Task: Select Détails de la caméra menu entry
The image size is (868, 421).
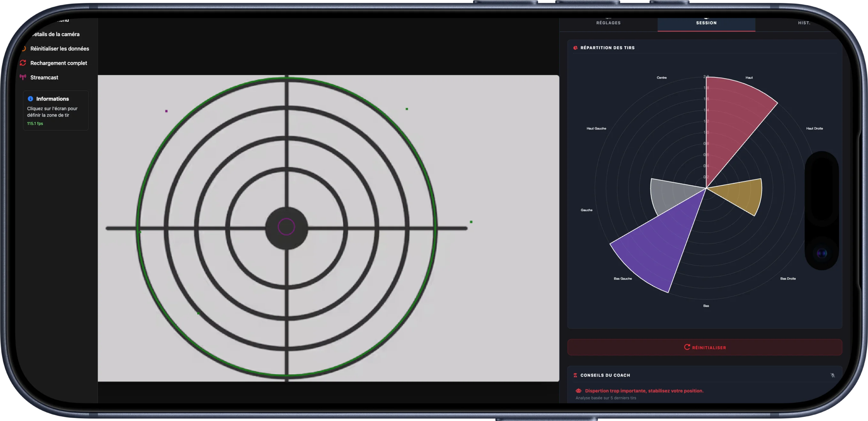Action: (x=56, y=34)
